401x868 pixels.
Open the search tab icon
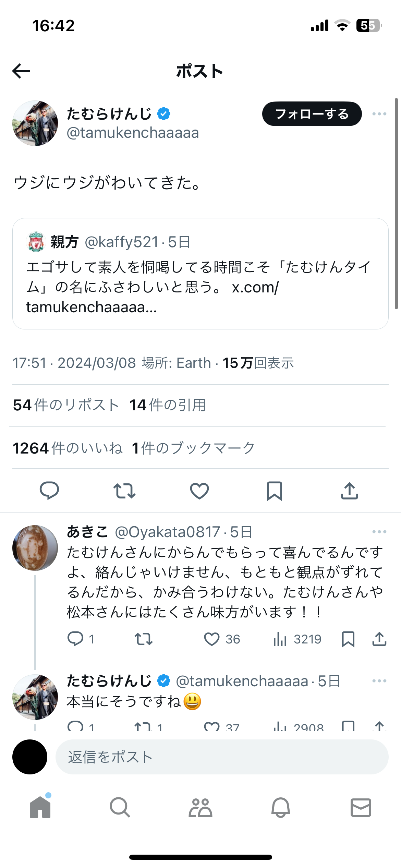(x=120, y=808)
